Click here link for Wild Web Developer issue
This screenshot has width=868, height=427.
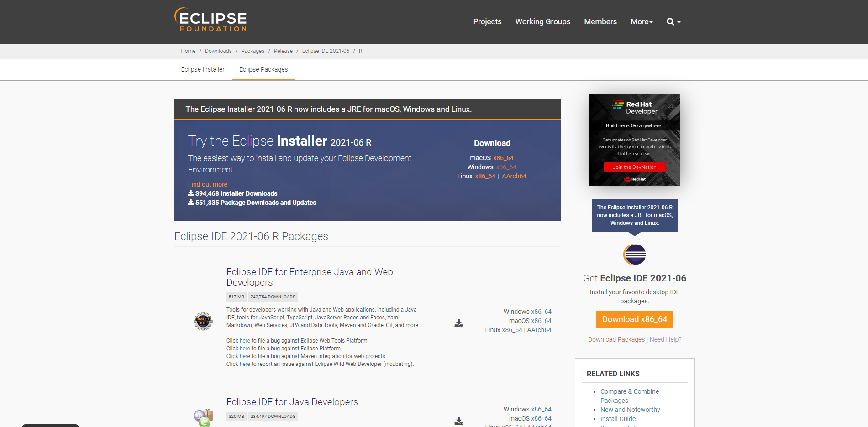[245, 364]
